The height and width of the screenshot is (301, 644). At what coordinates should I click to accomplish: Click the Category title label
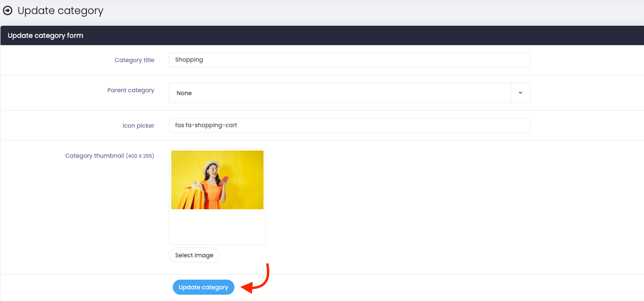coord(134,60)
